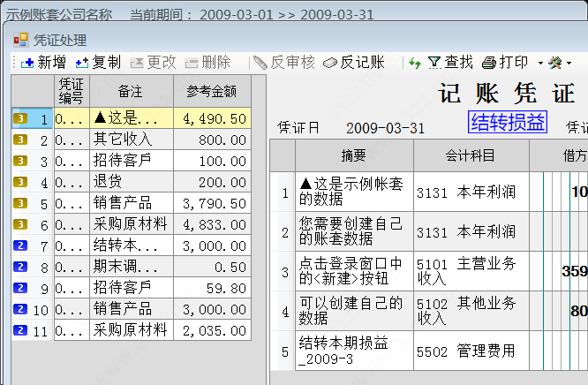The width and height of the screenshot is (588, 385).
Task: Click the 删除 (delete) toolbar button
Action: [x=207, y=63]
